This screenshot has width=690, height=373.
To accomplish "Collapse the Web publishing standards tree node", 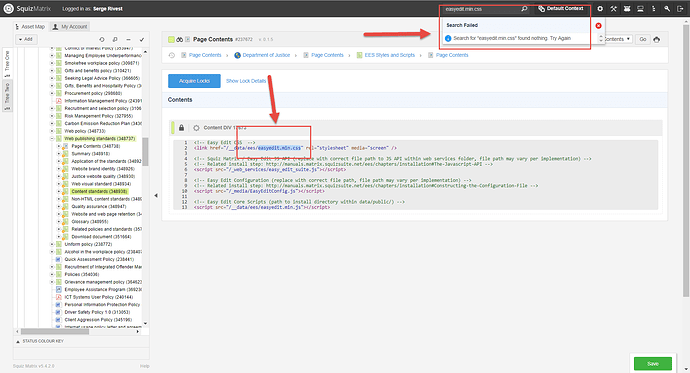I will click(x=52, y=139).
